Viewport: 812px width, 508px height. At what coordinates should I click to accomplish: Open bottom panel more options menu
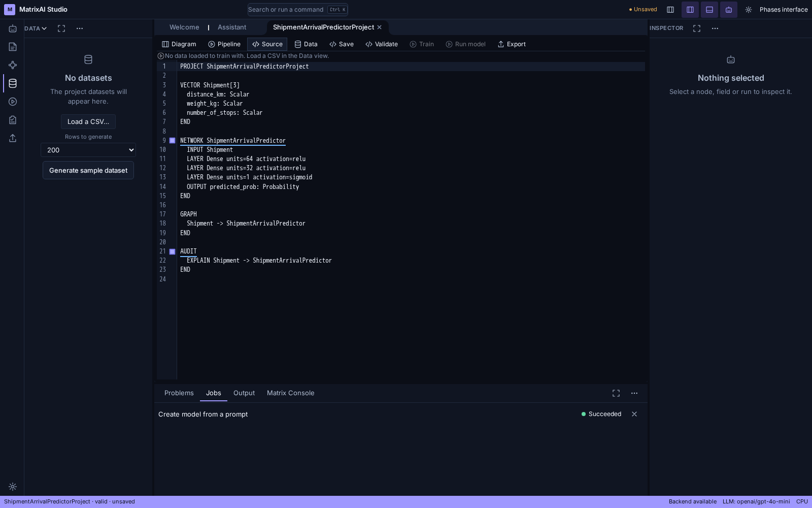coord(634,393)
